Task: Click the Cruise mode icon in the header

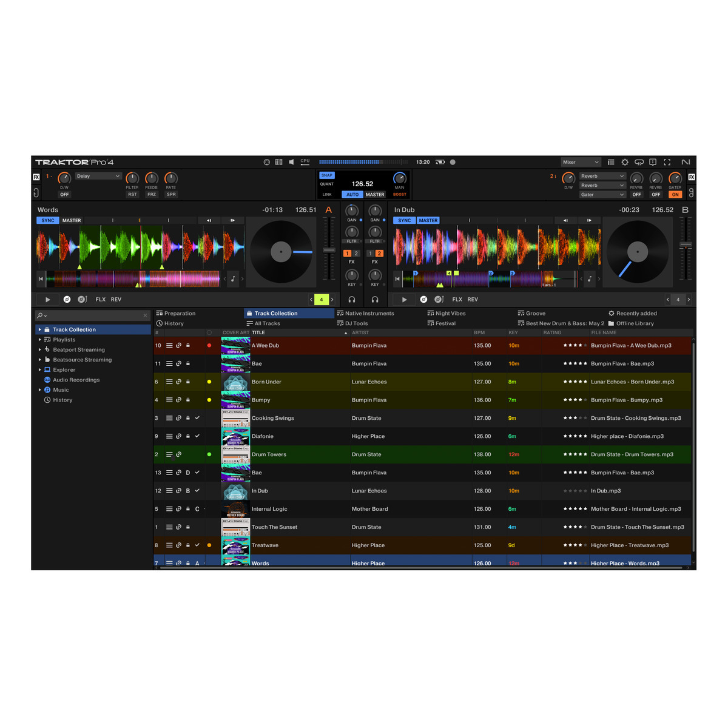Action: click(639, 162)
